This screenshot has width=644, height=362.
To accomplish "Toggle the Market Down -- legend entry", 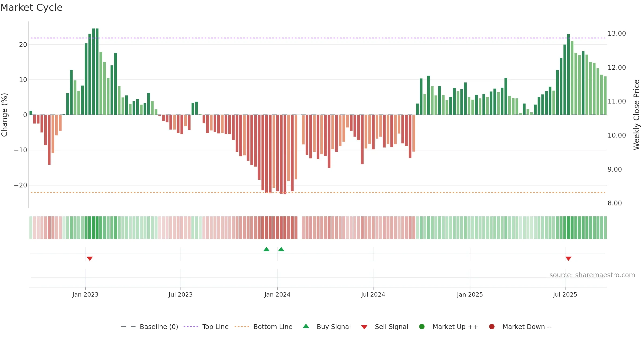I will coord(520,327).
